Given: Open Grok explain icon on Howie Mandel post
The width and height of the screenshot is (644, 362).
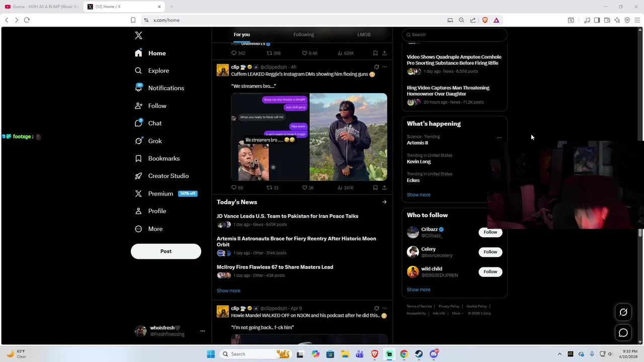Looking at the screenshot, I should tap(376, 308).
